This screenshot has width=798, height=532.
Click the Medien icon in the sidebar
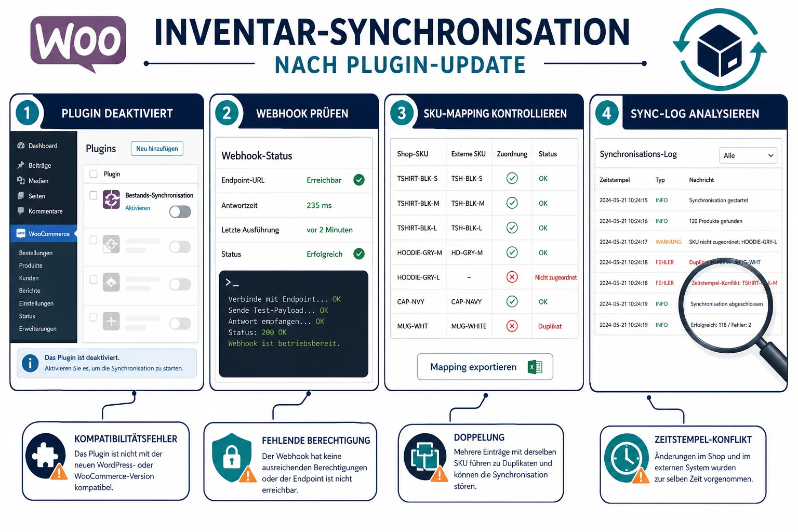pyautogui.click(x=21, y=181)
